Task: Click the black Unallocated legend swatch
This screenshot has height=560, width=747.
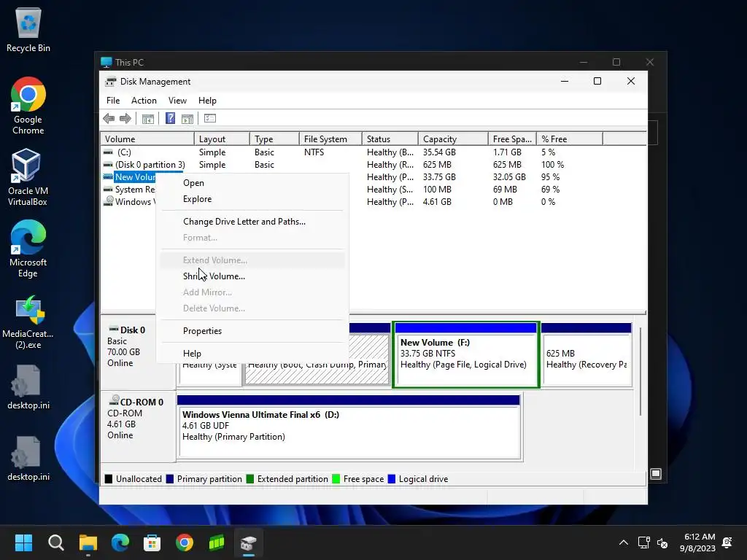Action: point(109,479)
